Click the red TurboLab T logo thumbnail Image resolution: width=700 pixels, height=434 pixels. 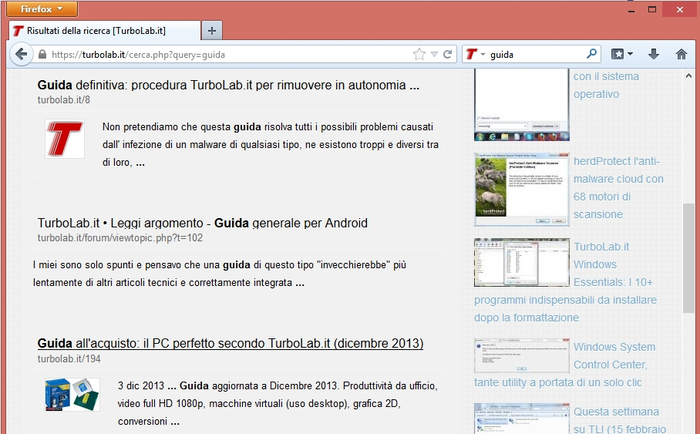[x=65, y=138]
